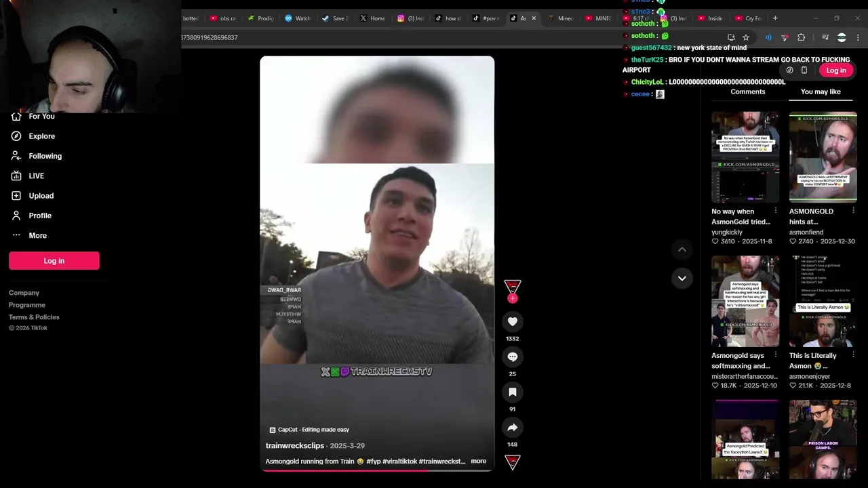Click the #viraltiktok hashtag

pyautogui.click(x=400, y=461)
